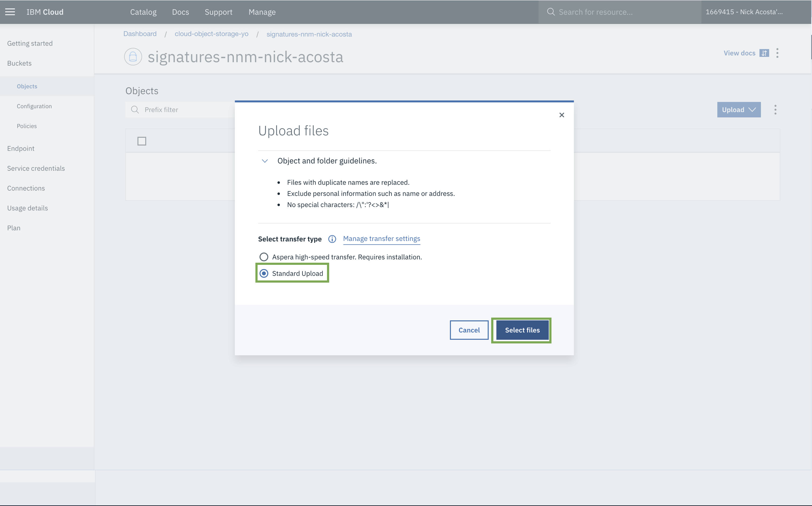Focus the Search for resource field
Viewport: 812px width, 506px height.
(x=620, y=12)
